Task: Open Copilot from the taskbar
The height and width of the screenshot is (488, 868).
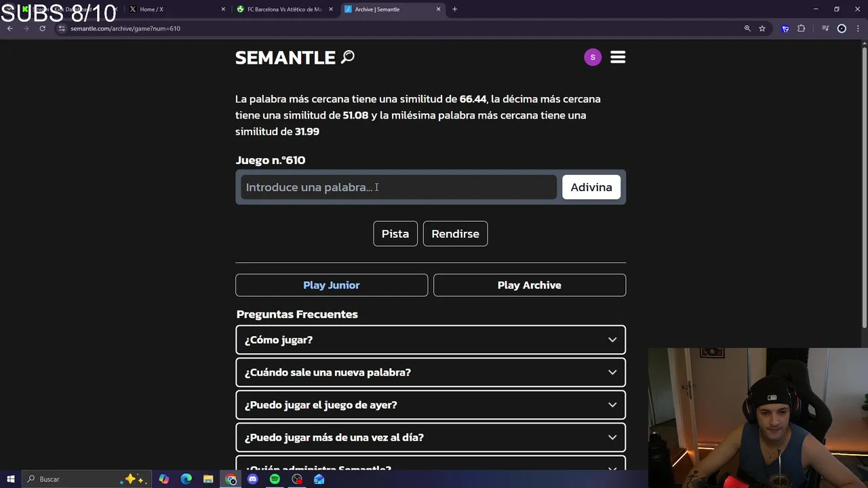Action: click(164, 479)
